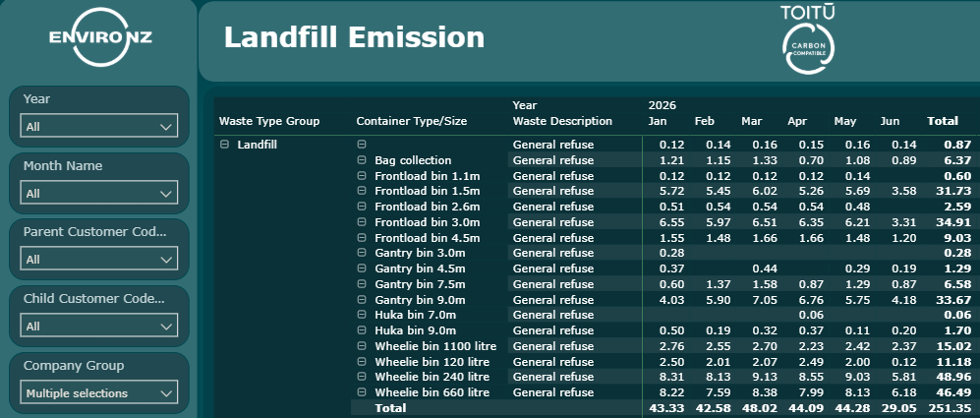Open the Child Customer Code dropdown
980x418 pixels.
[x=98, y=326]
